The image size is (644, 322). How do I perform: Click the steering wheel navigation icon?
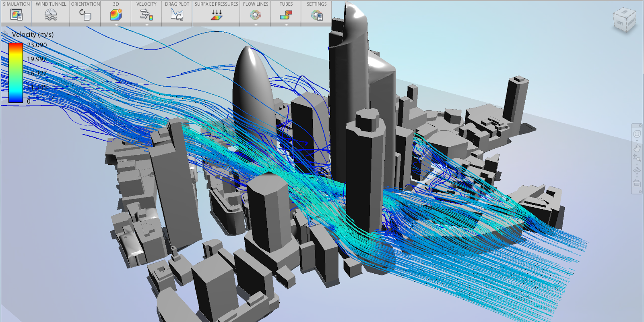tap(637, 134)
